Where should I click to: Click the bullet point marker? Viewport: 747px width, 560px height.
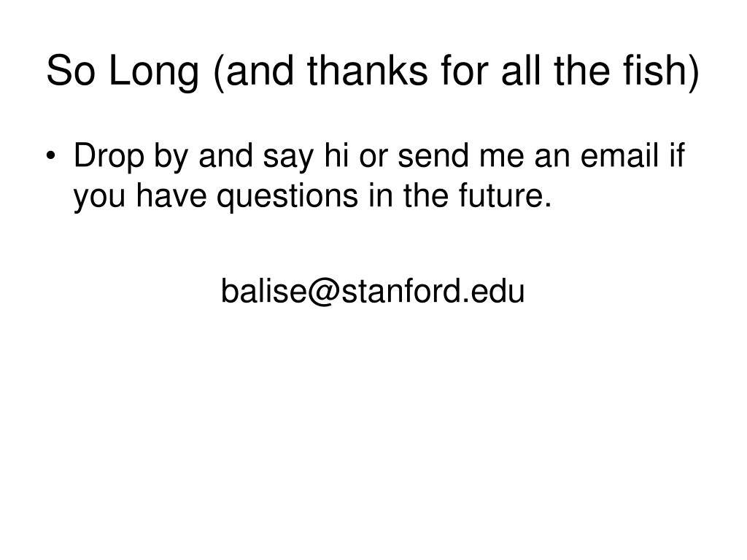point(51,156)
